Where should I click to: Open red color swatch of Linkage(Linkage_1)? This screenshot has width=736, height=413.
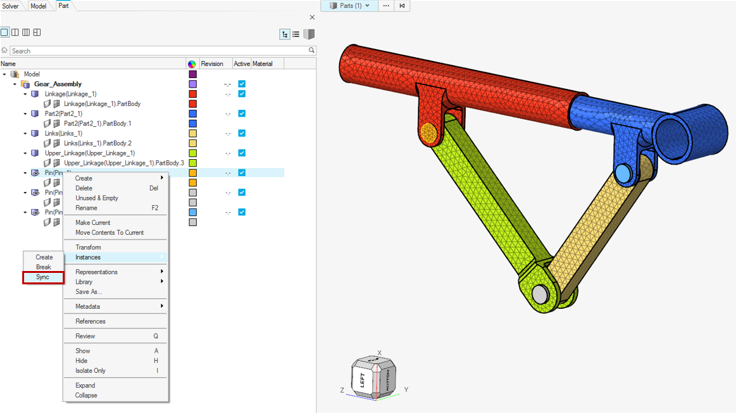click(192, 94)
